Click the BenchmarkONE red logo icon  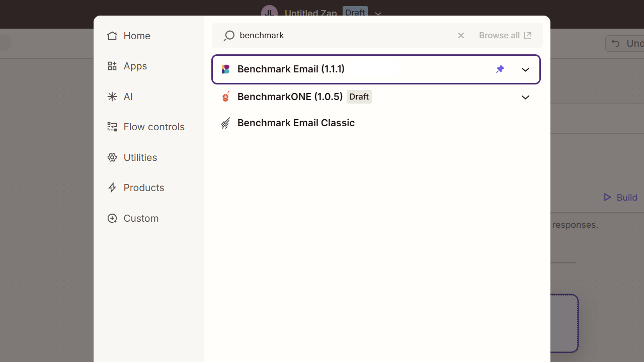[x=225, y=97]
